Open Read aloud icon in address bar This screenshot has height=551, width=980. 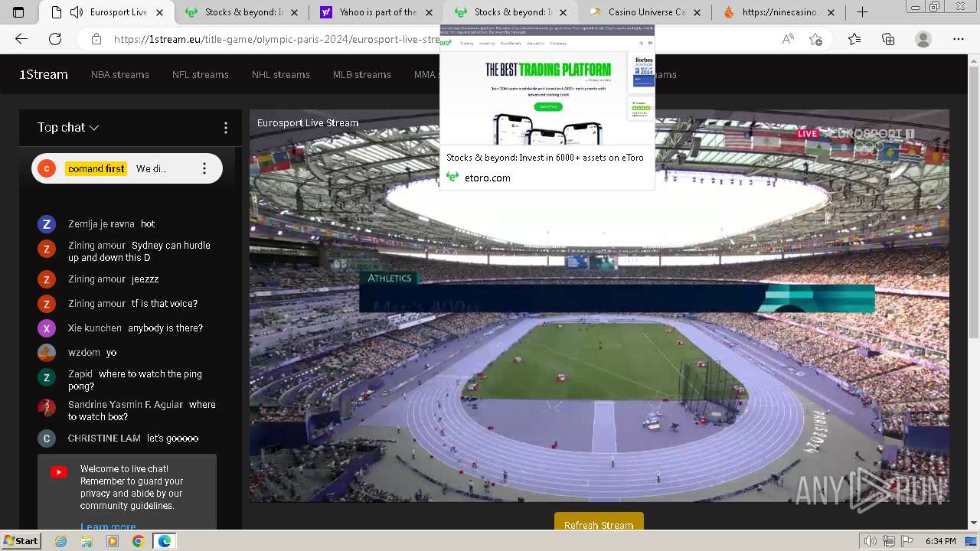(787, 39)
